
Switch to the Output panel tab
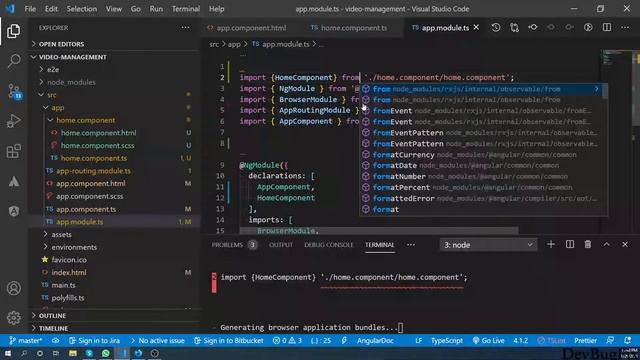coord(281,245)
